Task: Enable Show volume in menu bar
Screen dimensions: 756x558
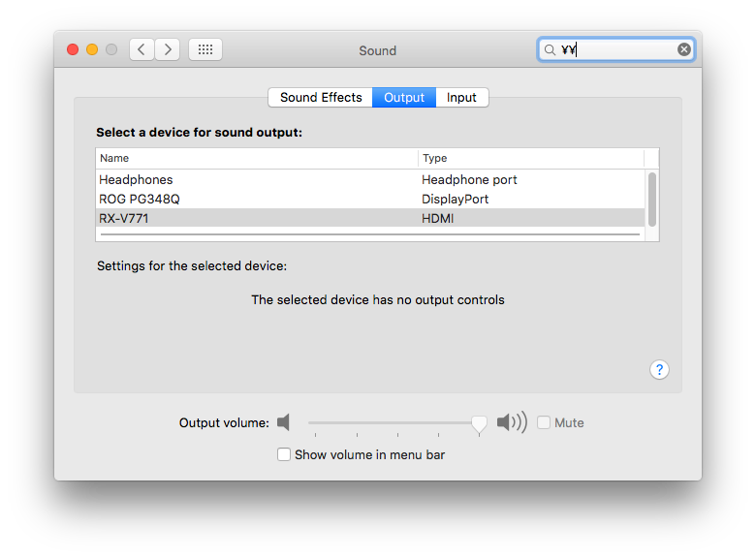Action: point(284,454)
